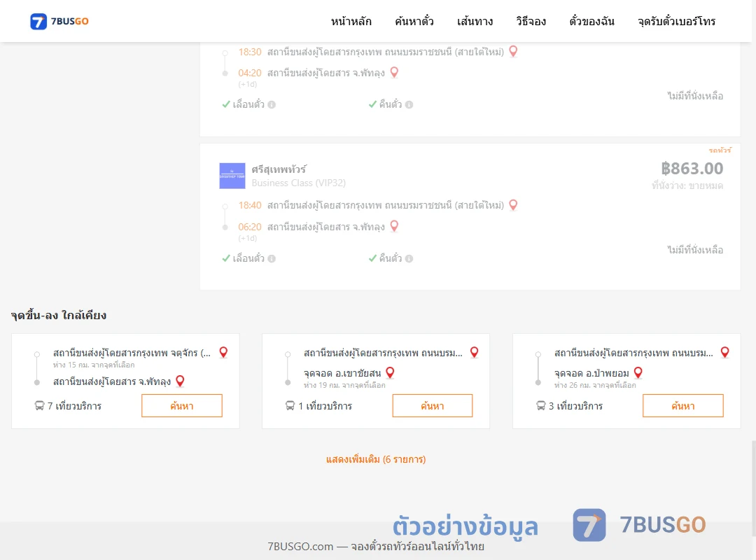
Task: Click ค้นหา button in 3 เที่ยวบริการ card
Action: 683,406
